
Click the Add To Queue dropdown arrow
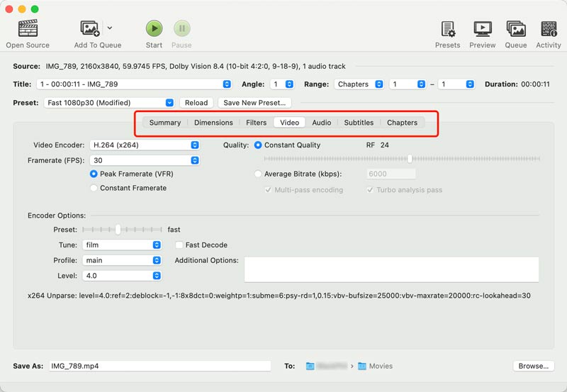109,28
